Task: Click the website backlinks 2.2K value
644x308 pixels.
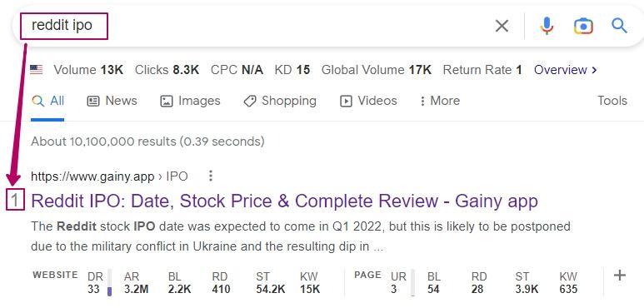Action: point(179,289)
